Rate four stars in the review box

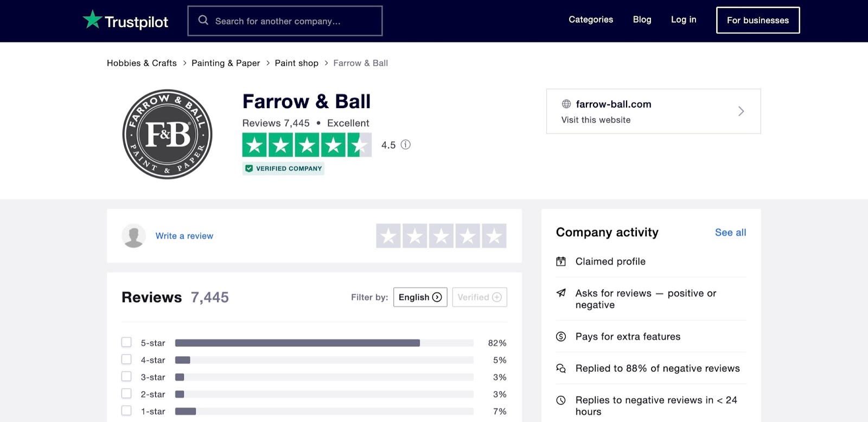pos(468,236)
